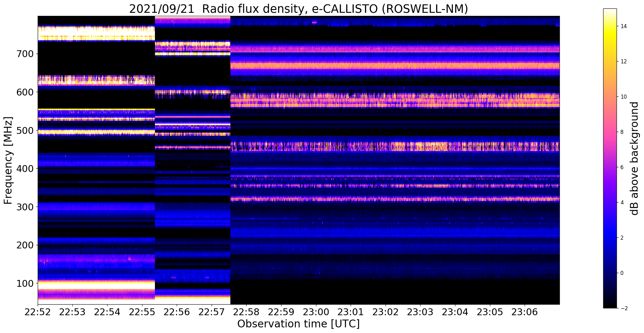Click the 22:53 time tick label

point(73,312)
